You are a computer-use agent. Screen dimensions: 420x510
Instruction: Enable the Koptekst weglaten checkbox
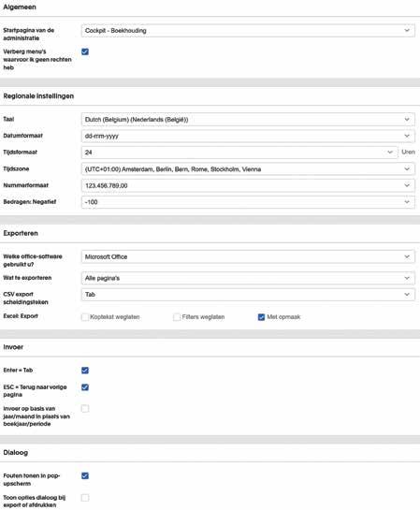(85, 317)
